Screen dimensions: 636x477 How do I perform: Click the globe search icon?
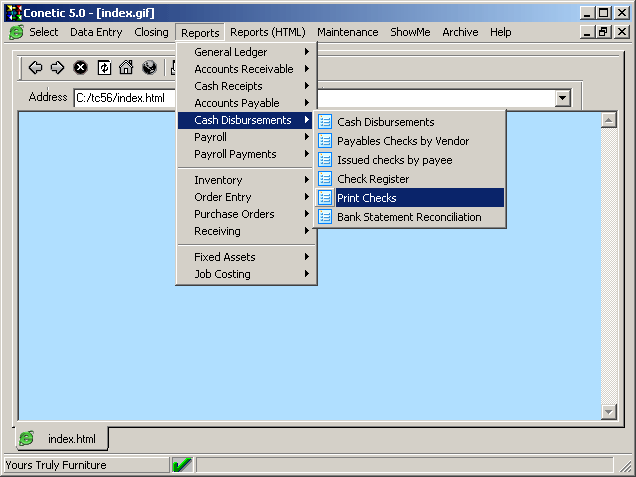pyautogui.click(x=149, y=68)
